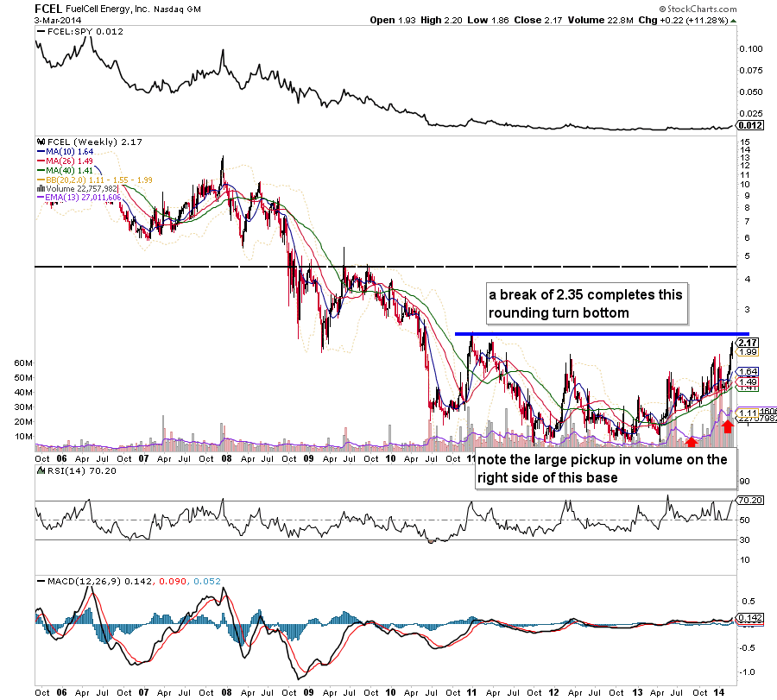Click year 12 on the axis below MACD
Screen dimensions: 777x700
[554, 692]
